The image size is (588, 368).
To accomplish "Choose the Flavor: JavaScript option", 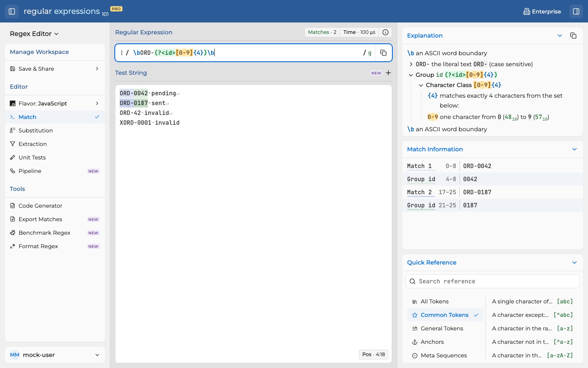I will pos(55,103).
